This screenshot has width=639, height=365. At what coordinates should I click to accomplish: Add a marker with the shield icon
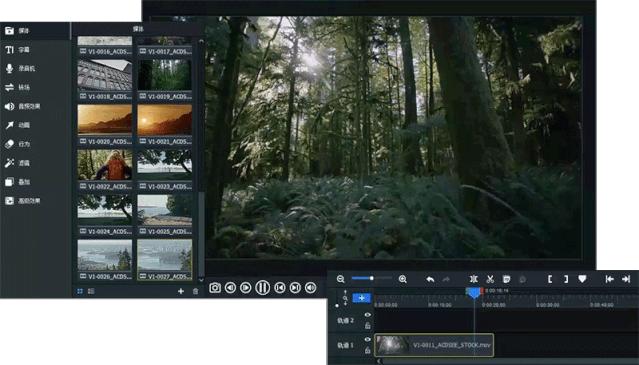pyautogui.click(x=582, y=279)
